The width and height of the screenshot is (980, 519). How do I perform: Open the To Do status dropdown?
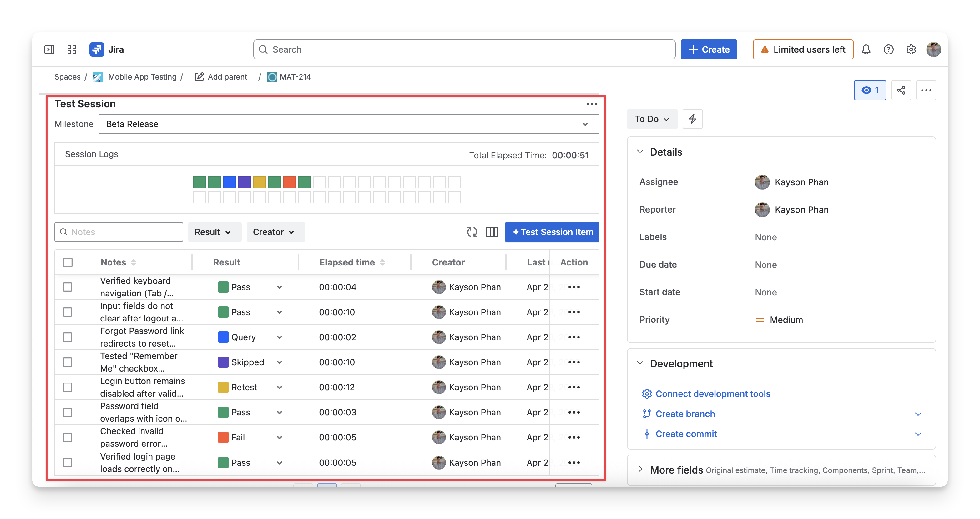click(x=652, y=119)
